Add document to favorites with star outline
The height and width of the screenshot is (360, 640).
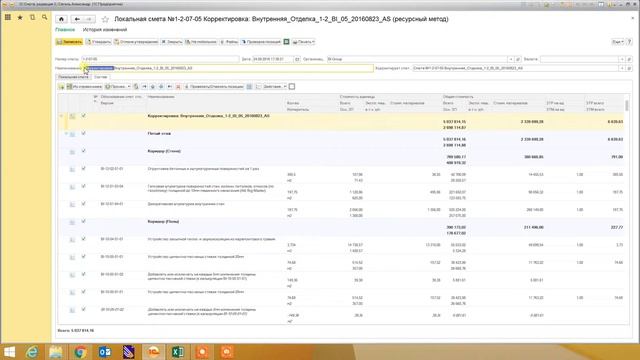click(105, 19)
